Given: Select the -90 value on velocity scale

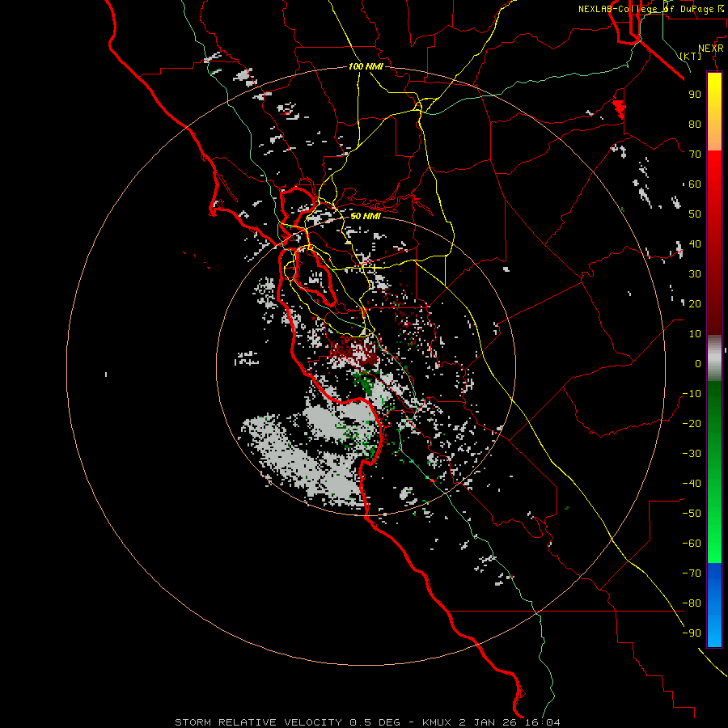Looking at the screenshot, I should 692,633.
